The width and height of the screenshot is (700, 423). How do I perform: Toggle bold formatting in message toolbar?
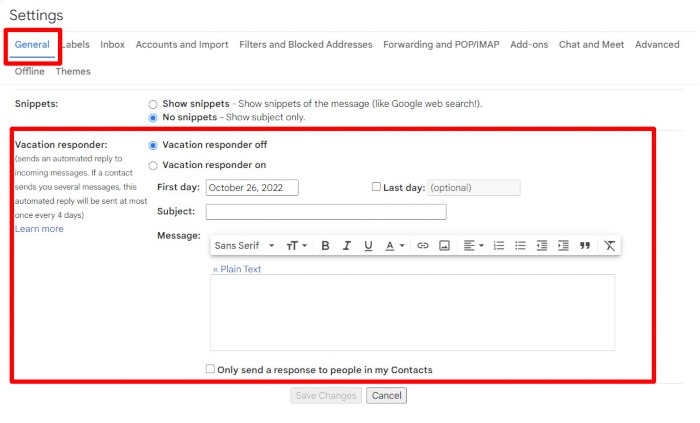(x=325, y=245)
